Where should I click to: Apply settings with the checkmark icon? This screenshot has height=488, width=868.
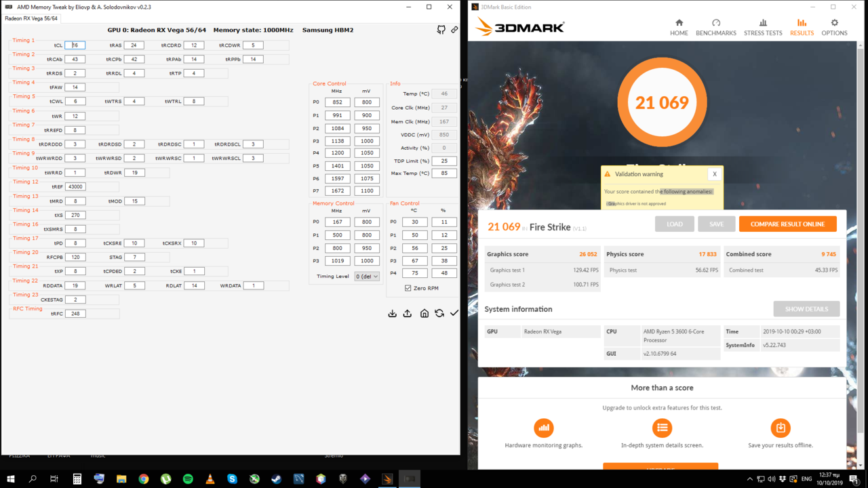[x=454, y=313]
